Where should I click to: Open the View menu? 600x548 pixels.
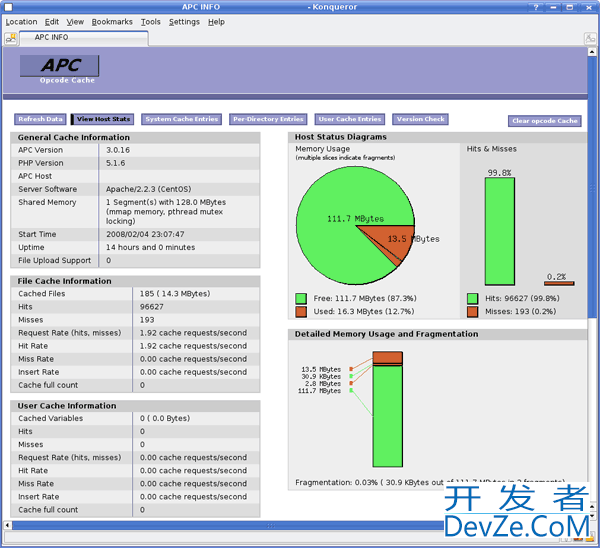[75, 22]
